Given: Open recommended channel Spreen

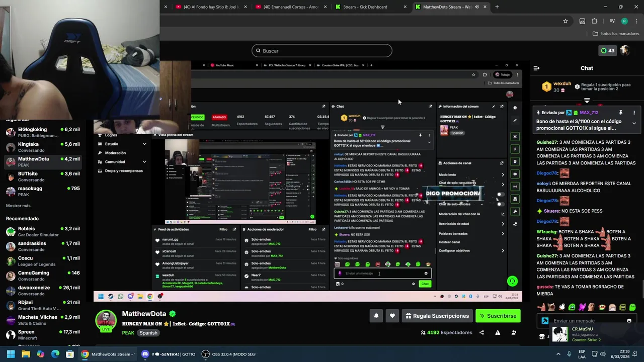Looking at the screenshot, I should coord(43,335).
